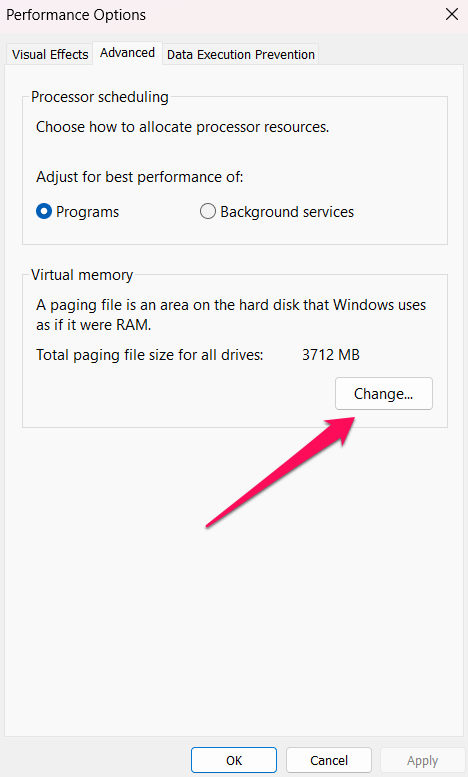Switch to the Visual Effects tab
This screenshot has height=777, width=468.
(50, 54)
